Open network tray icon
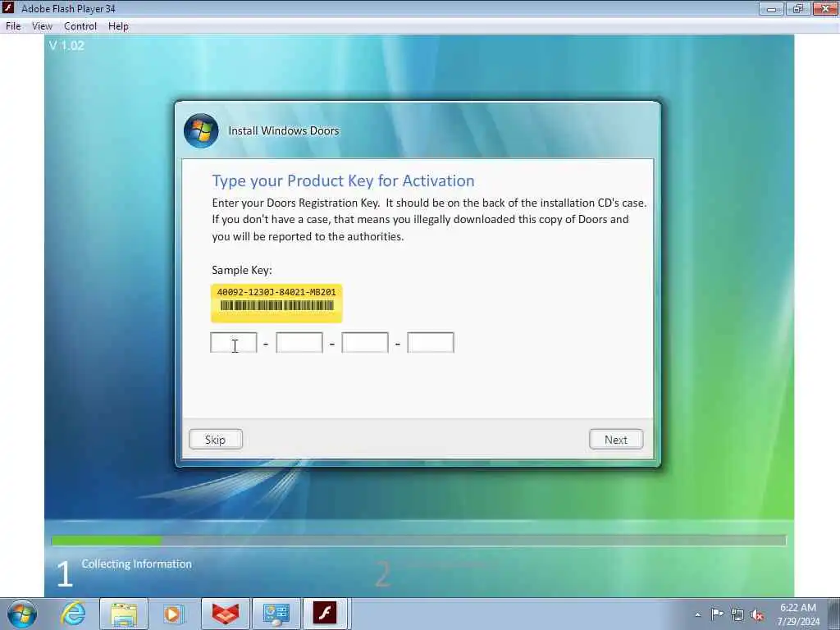The width and height of the screenshot is (840, 630). pyautogui.click(x=737, y=615)
